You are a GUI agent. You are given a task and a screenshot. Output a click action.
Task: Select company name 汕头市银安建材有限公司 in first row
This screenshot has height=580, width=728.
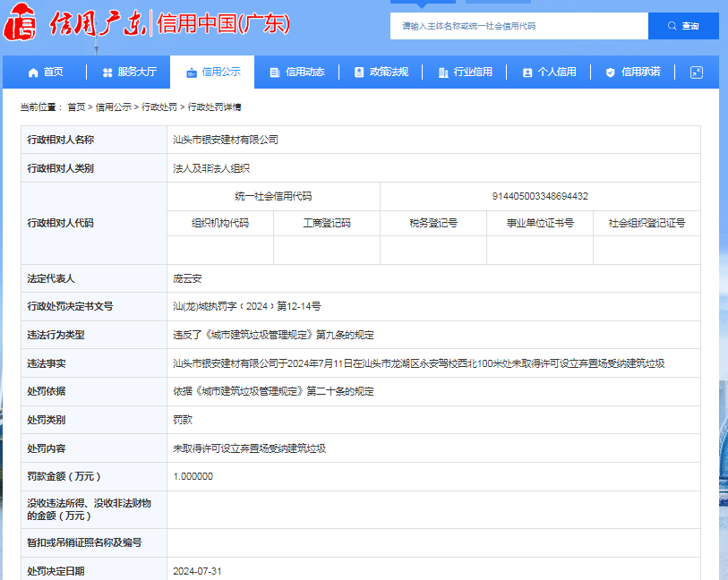click(x=226, y=140)
